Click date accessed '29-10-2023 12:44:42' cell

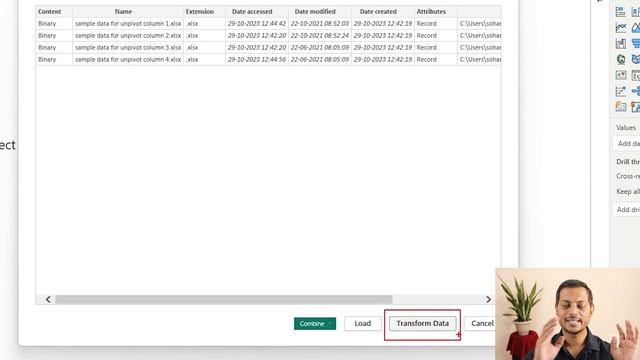click(257, 24)
